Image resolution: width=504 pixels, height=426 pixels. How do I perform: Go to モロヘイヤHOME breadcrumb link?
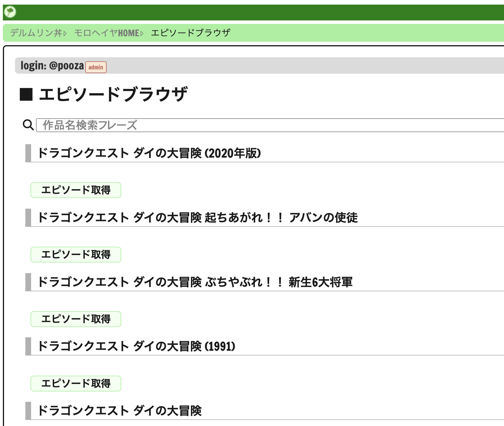click(x=107, y=33)
